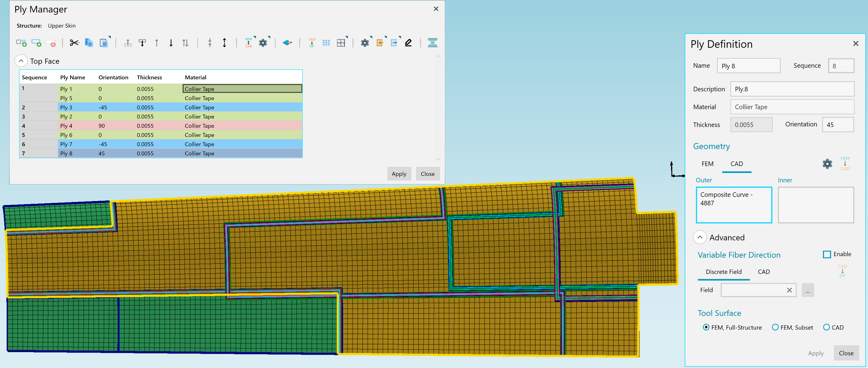
Task: Click the empty Inner geometry box
Action: [816, 205]
